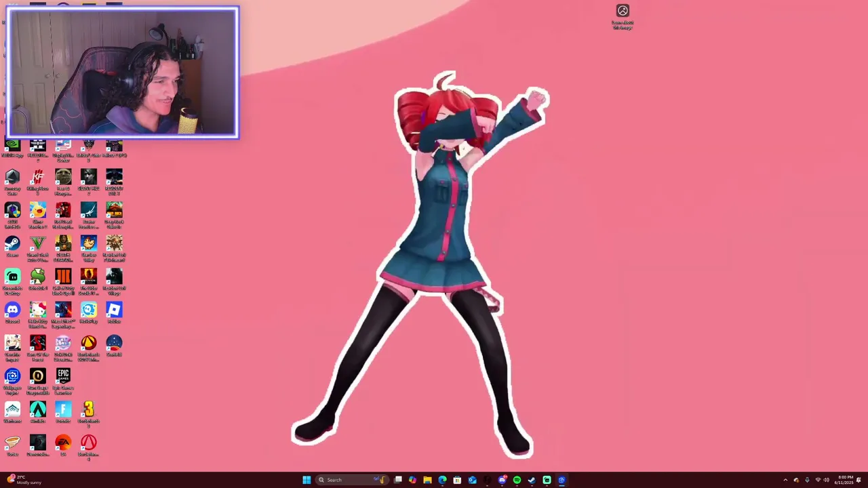
Task: Launch the Grand Theft Auto V shortcut
Action: (x=38, y=249)
